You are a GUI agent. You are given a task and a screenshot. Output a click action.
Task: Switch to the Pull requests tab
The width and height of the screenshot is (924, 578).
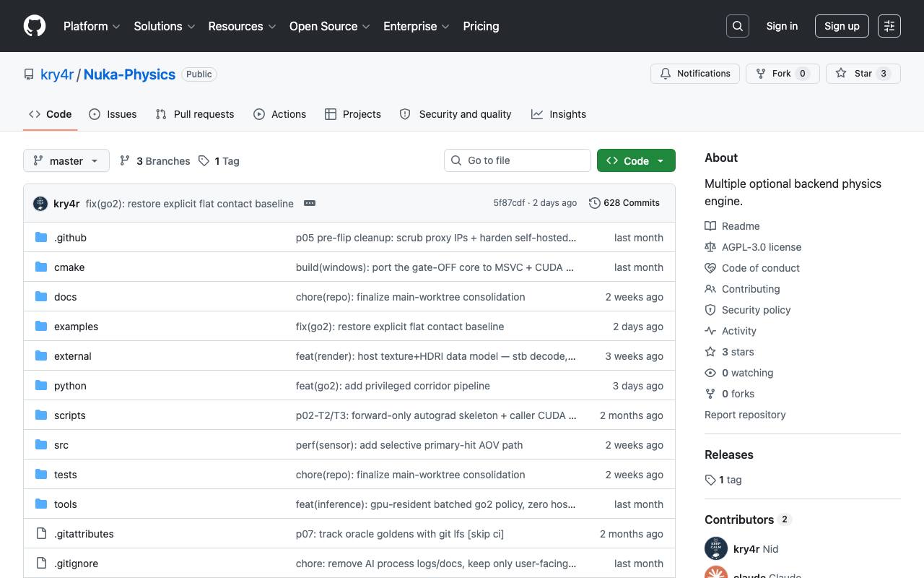pos(195,114)
